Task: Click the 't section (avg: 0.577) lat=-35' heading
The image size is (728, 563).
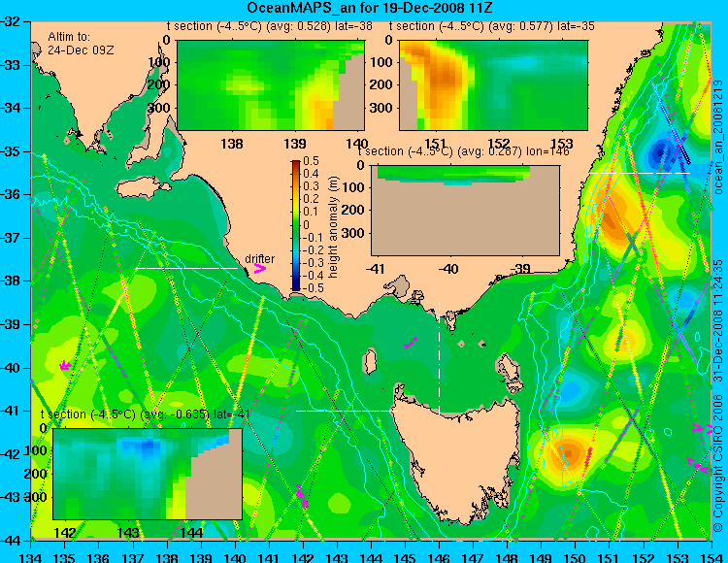Action: coord(492,26)
